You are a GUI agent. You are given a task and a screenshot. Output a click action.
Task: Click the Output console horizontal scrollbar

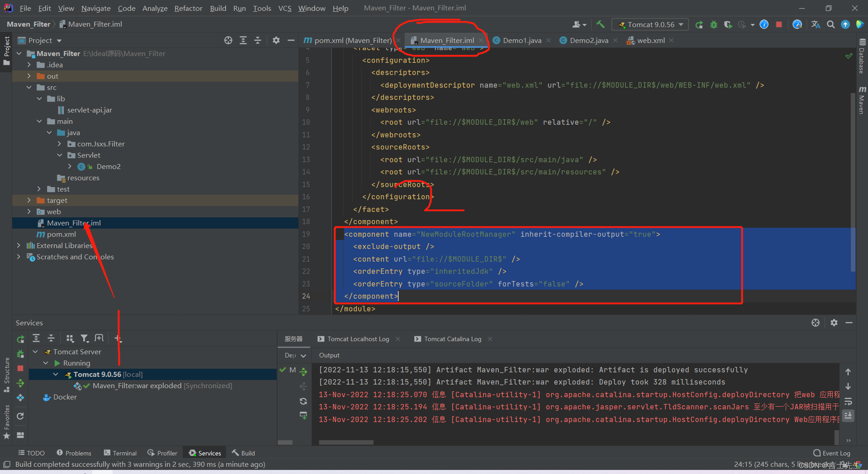346,442
